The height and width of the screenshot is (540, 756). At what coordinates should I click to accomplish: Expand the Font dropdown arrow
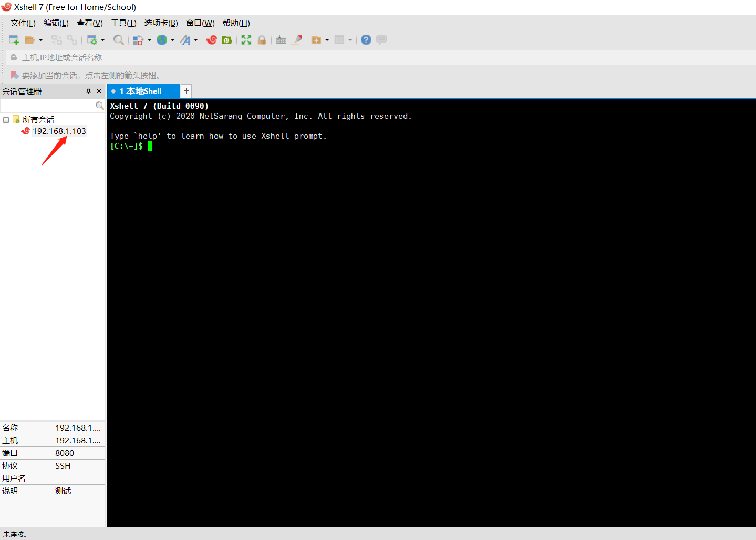point(195,40)
